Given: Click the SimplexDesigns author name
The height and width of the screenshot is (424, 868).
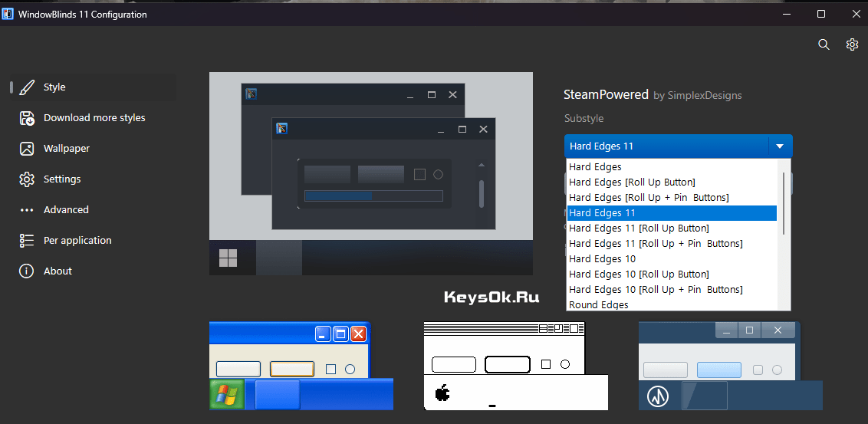Looking at the screenshot, I should (704, 96).
